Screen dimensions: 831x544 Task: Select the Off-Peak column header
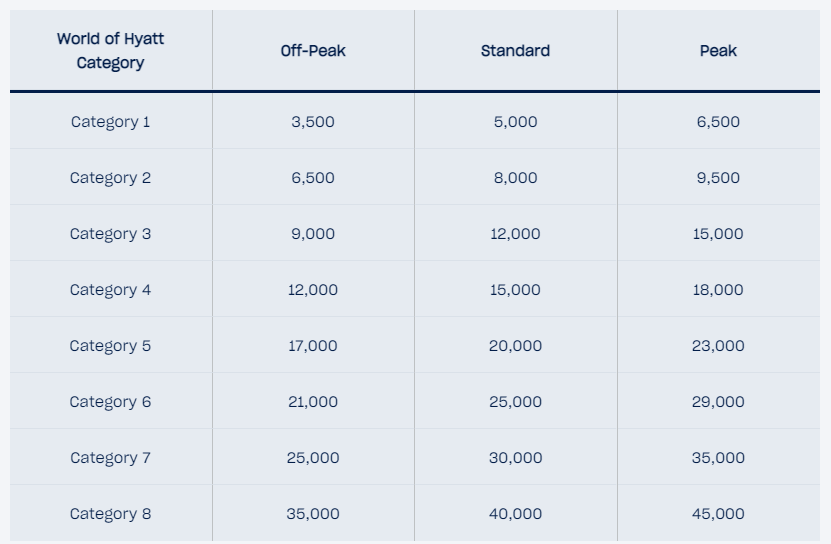[x=313, y=51]
